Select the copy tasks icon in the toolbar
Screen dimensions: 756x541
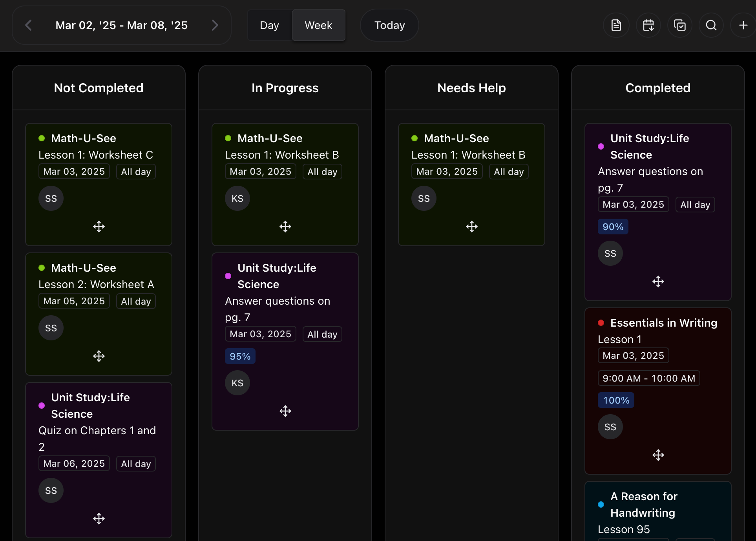coord(680,25)
